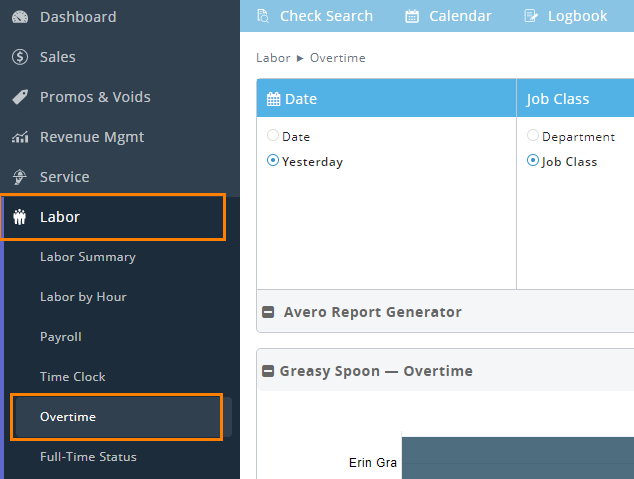Click the Dashboard gauge icon

pyautogui.click(x=19, y=17)
